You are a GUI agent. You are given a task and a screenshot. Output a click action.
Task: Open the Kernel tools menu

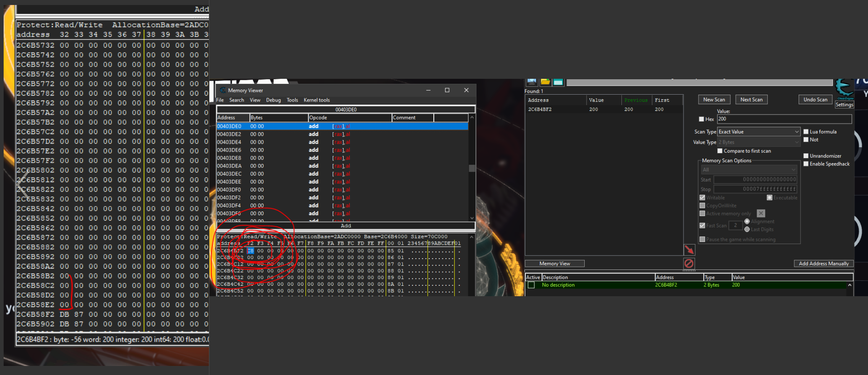pos(316,100)
